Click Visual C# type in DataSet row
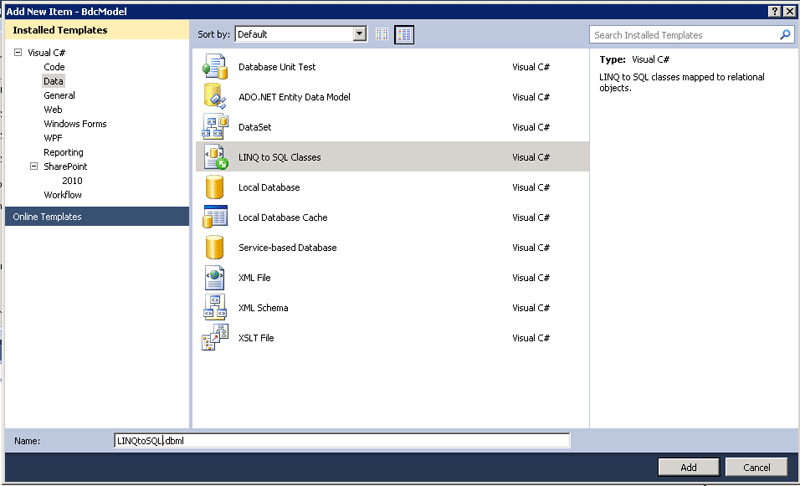This screenshot has height=486, width=800. click(531, 127)
